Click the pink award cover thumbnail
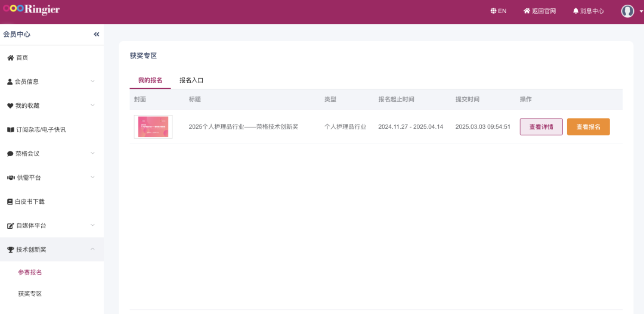This screenshot has width=644, height=314. tap(153, 127)
